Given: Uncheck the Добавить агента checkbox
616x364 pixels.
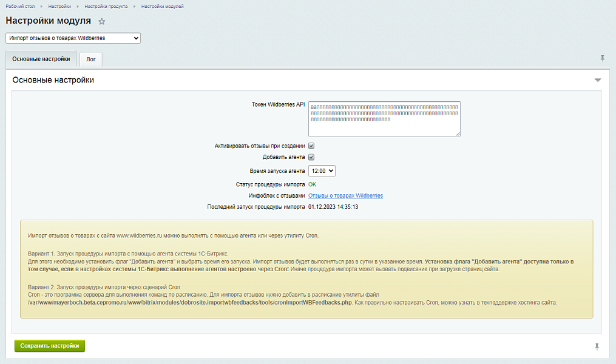Looking at the screenshot, I should 311,157.
